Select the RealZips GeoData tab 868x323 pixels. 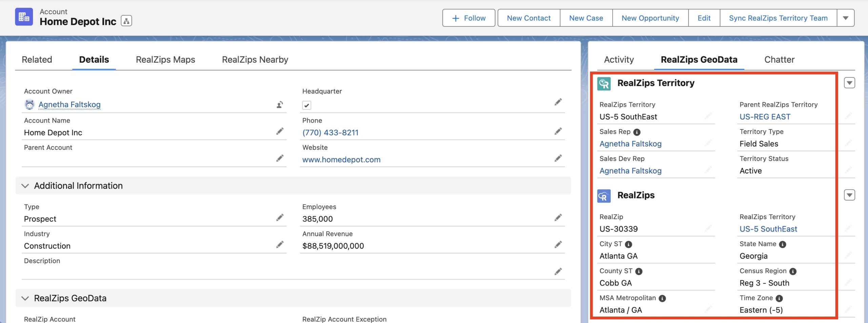click(x=699, y=60)
